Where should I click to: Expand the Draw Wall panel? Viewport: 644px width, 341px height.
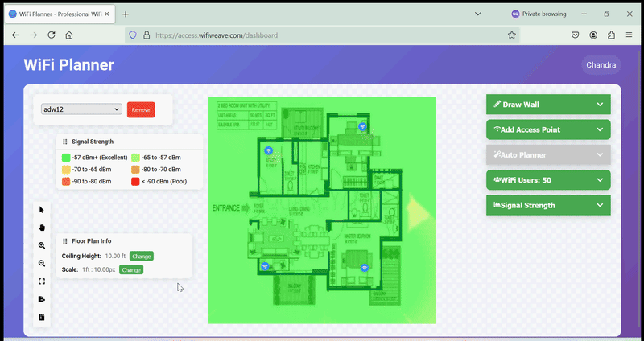click(548, 105)
